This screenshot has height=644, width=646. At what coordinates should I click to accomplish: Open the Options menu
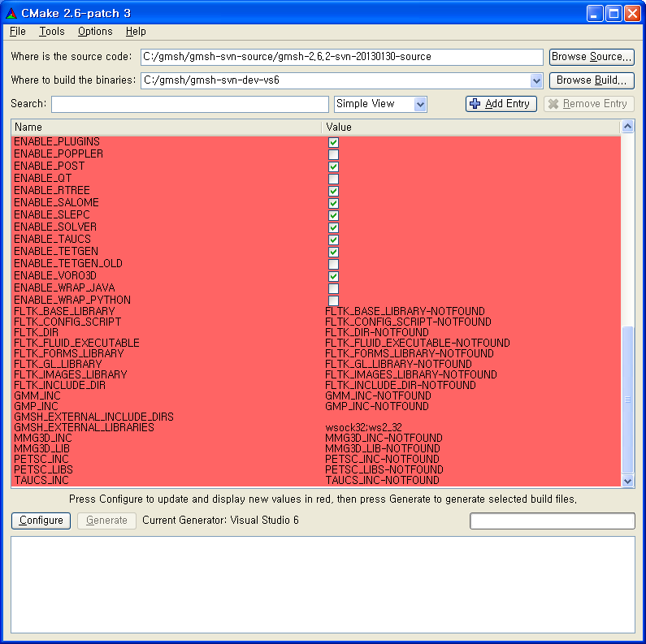[95, 32]
